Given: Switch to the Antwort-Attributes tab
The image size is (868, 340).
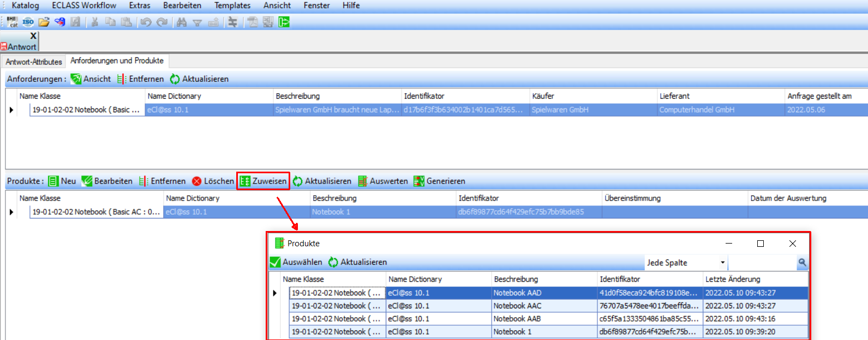Looking at the screenshot, I should pos(34,62).
